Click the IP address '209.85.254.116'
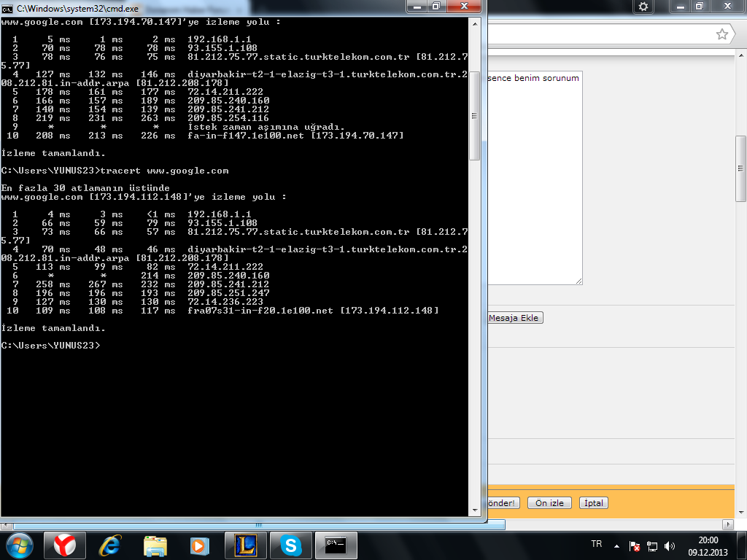 coord(228,118)
